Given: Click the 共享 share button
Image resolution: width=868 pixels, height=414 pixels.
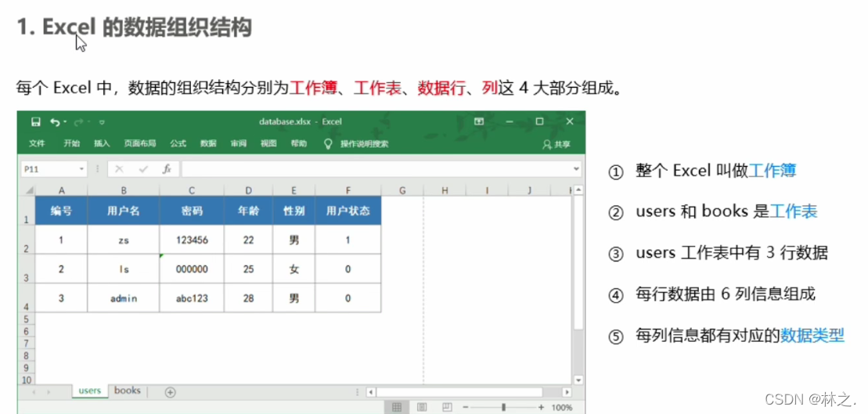Looking at the screenshot, I should point(557,145).
